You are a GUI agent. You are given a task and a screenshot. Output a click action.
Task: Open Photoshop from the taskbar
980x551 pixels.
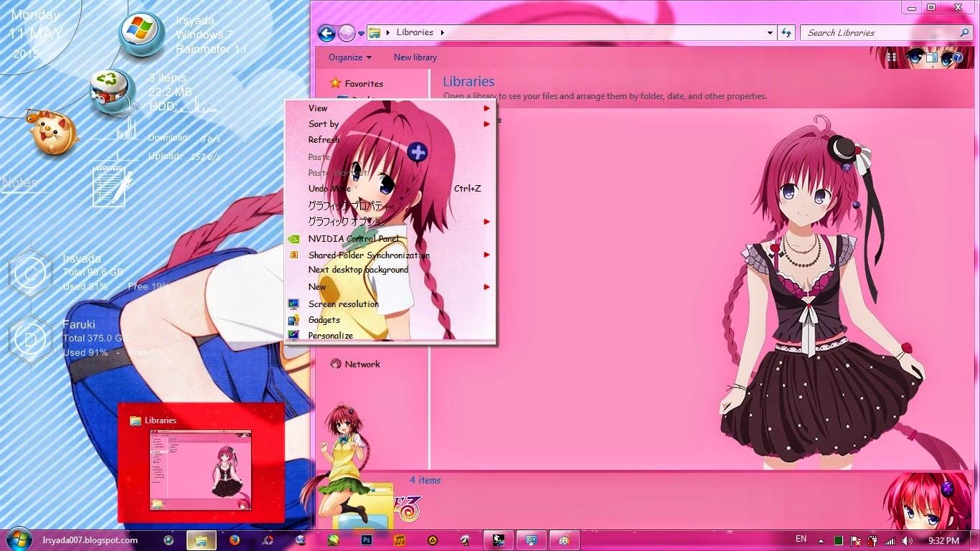pyautogui.click(x=367, y=540)
